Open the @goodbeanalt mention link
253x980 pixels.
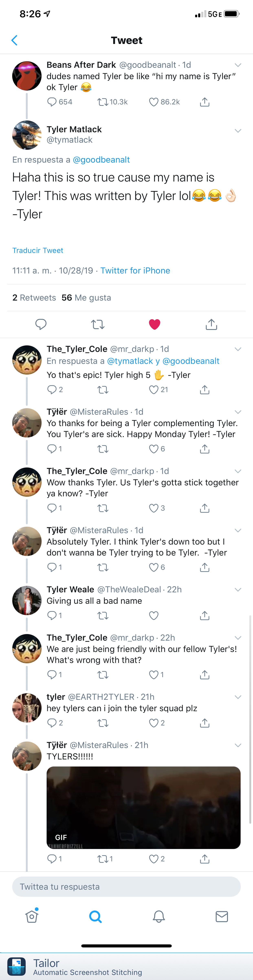coord(101,160)
